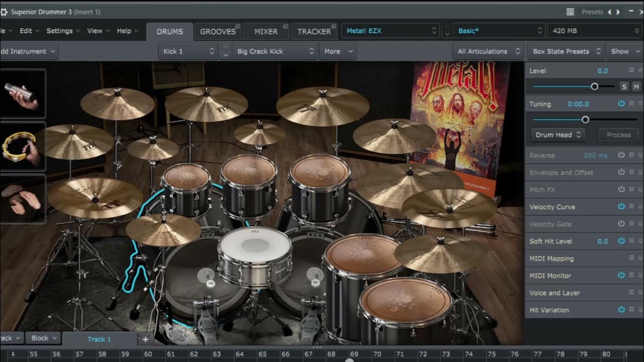The height and width of the screenshot is (362, 644).
Task: Add a new track with plus button
Action: 145,339
